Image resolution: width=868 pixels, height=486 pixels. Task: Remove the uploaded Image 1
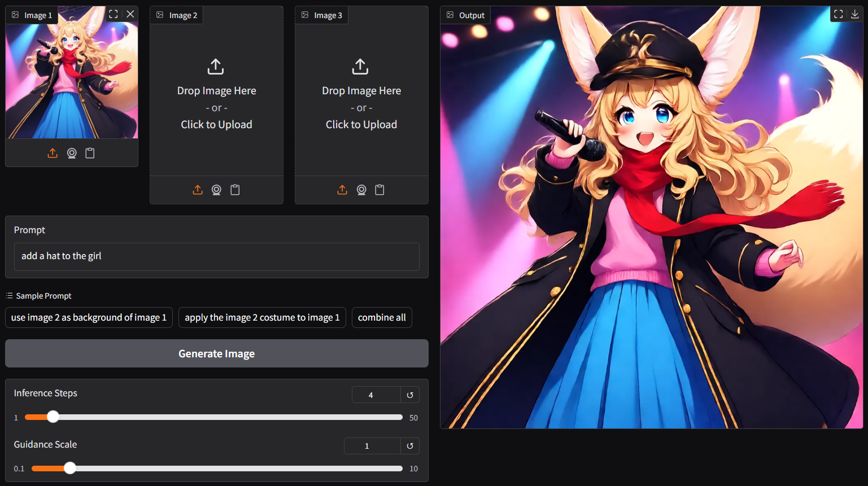pyautogui.click(x=130, y=14)
